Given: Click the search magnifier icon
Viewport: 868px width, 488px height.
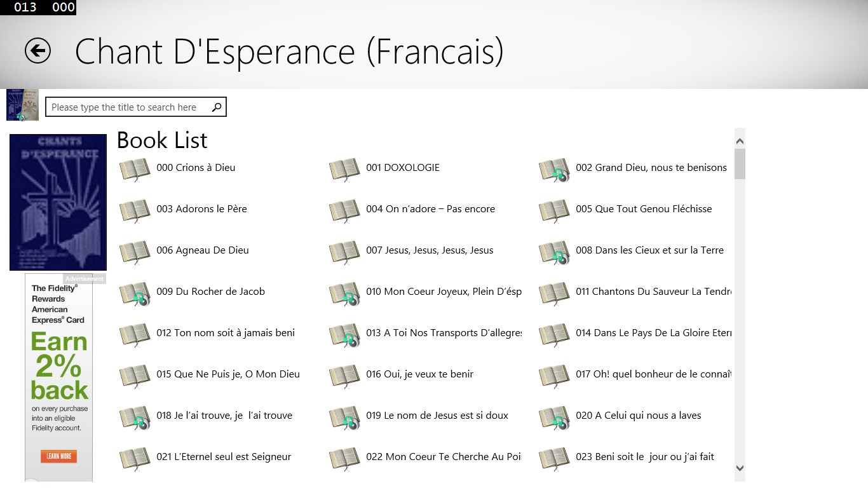Looking at the screenshot, I should point(217,107).
